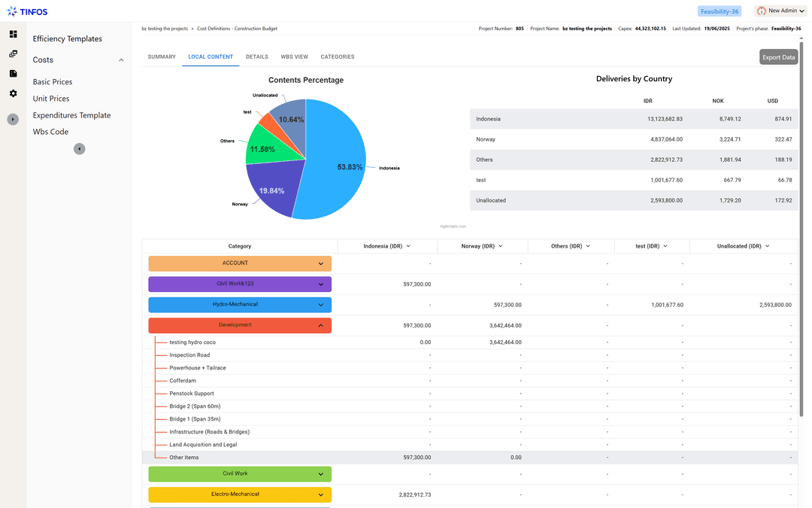
Task: Open the document file icon in sidebar
Action: coord(13,74)
